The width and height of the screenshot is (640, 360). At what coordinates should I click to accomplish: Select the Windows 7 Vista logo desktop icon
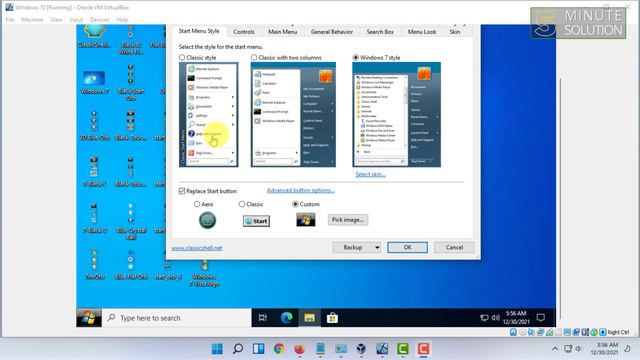click(x=204, y=274)
